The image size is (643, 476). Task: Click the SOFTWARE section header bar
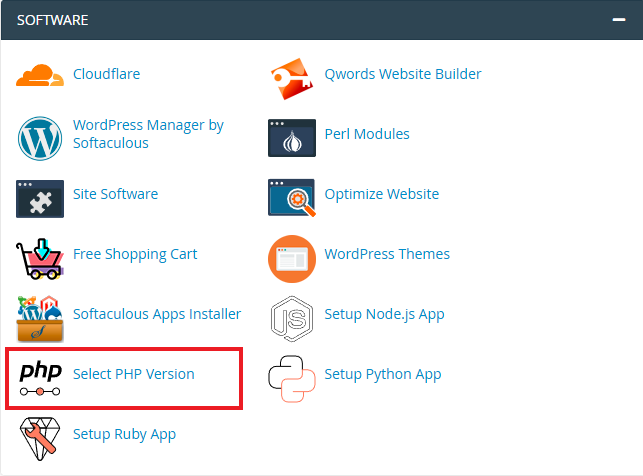click(300, 19)
